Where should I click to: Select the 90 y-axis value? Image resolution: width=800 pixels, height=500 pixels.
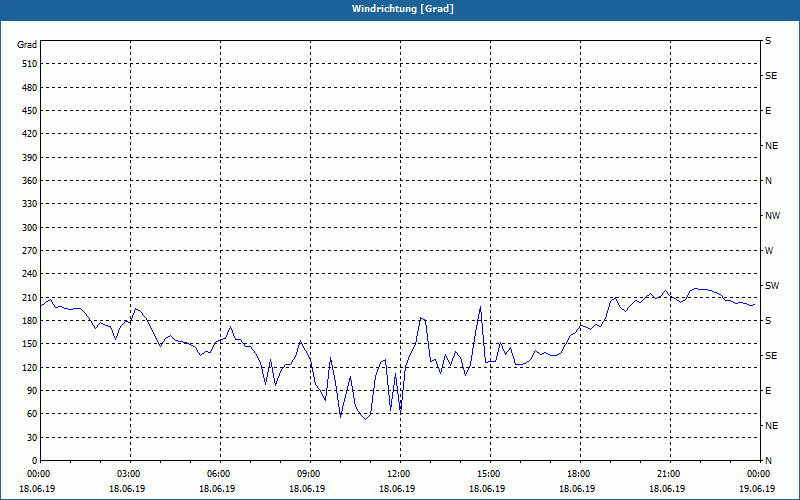point(32,391)
